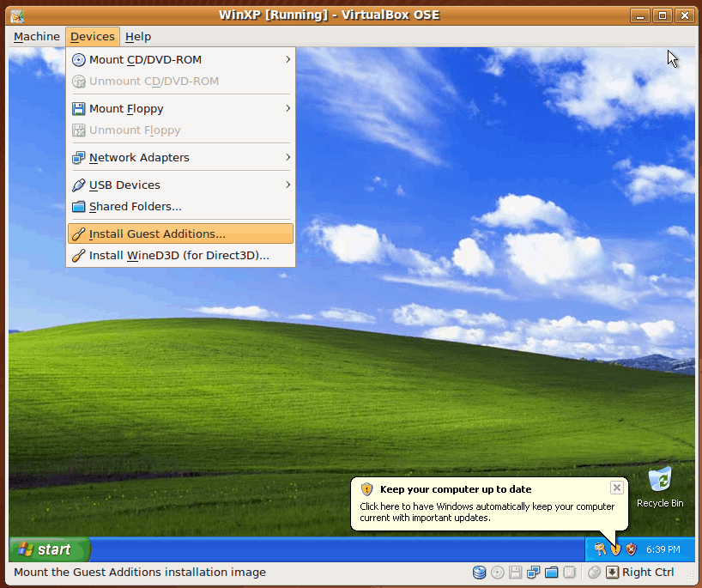The width and height of the screenshot is (702, 588).
Task: Click the network monitors icon beside Network Adapters
Action: [79, 158]
